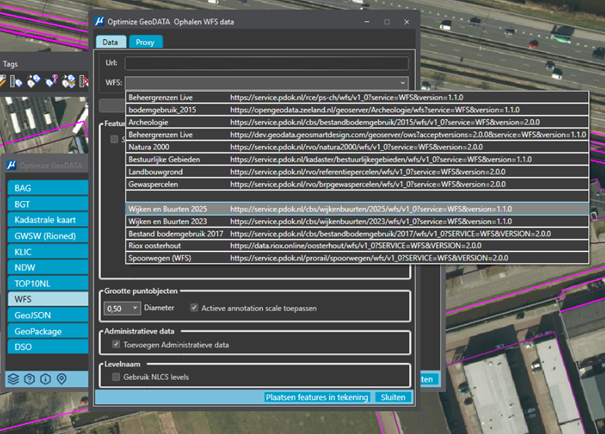This screenshot has height=434, width=605.
Task: Collapse the WFS dropdown arrow
Action: pyautogui.click(x=402, y=83)
